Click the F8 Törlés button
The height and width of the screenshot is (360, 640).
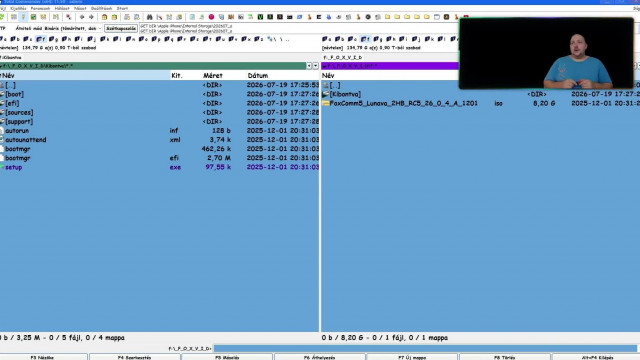[504, 357]
